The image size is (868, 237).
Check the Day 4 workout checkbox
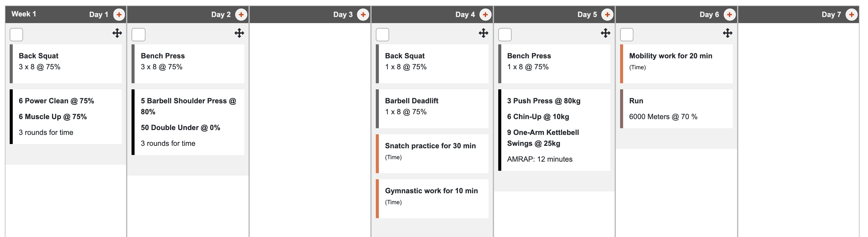[383, 34]
